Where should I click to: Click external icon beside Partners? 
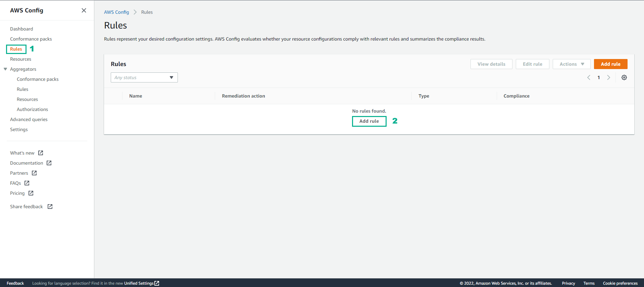pyautogui.click(x=34, y=173)
